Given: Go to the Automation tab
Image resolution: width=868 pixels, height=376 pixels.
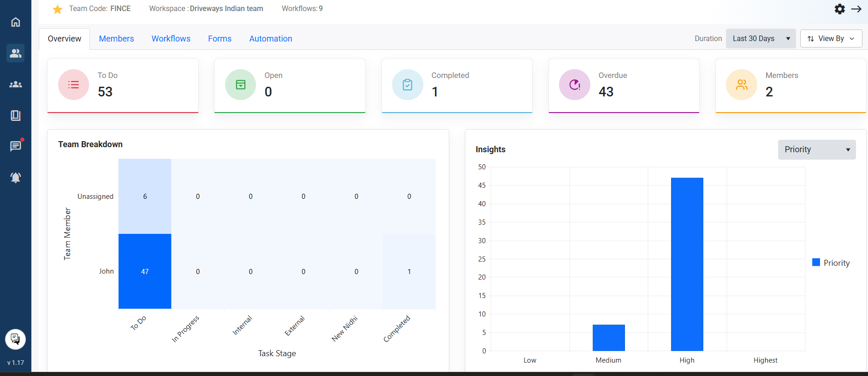Looking at the screenshot, I should click(x=271, y=39).
